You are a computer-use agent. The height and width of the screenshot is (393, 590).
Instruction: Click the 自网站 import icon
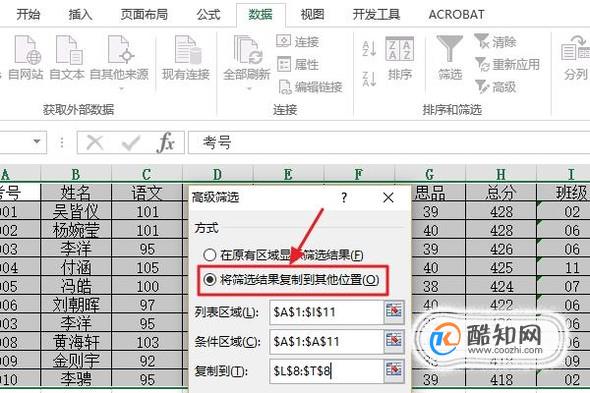pyautogui.click(x=27, y=50)
